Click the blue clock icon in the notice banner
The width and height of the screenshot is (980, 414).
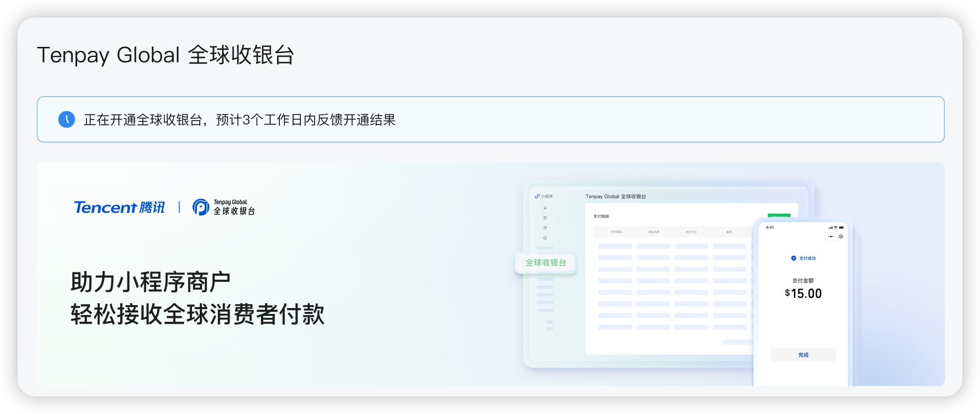[66, 120]
